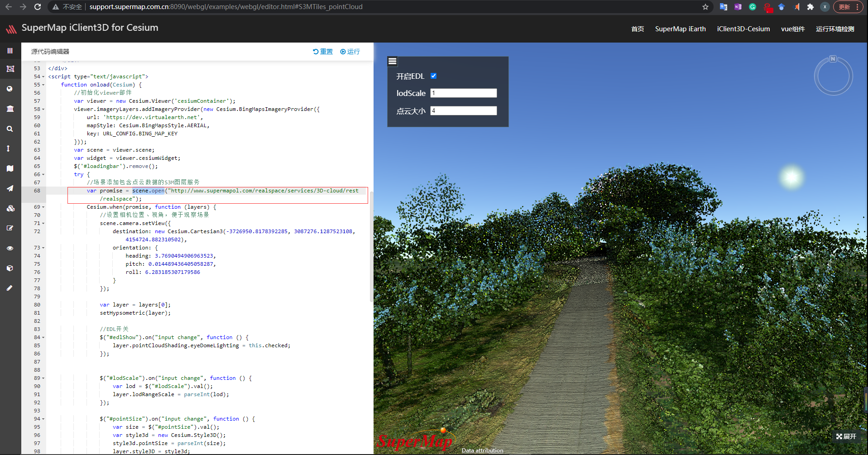Click the 展开 expand button
868x455 pixels.
[846, 436]
